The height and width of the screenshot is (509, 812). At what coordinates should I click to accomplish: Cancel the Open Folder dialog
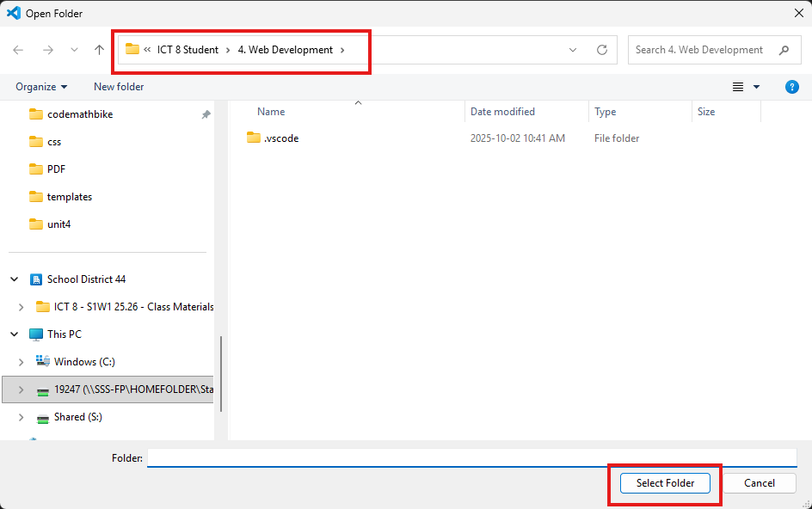point(758,482)
